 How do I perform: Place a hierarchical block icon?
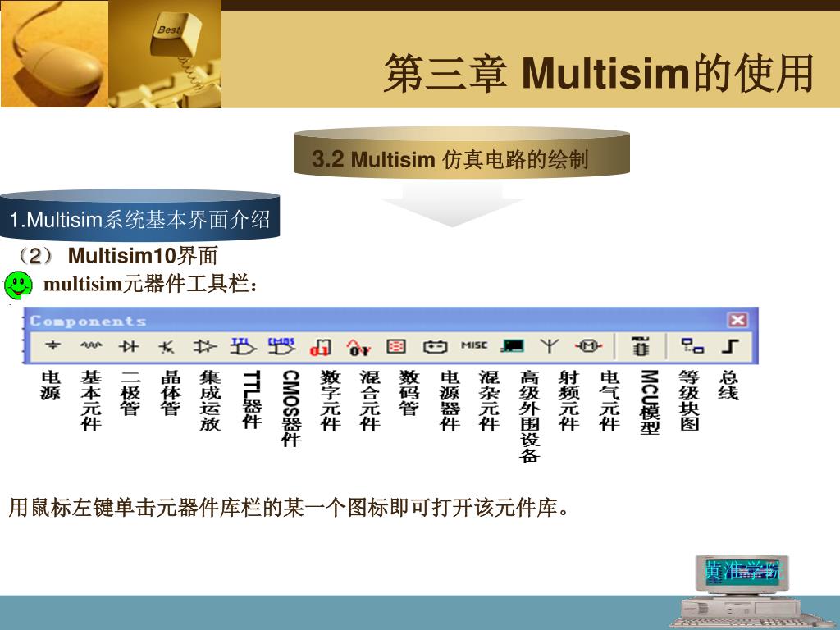click(692, 346)
